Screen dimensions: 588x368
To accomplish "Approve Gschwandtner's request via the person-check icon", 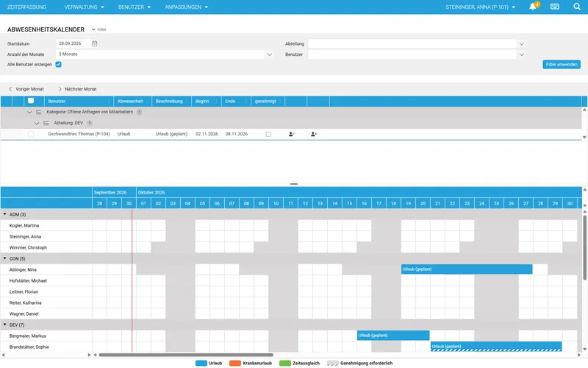I will click(291, 134).
